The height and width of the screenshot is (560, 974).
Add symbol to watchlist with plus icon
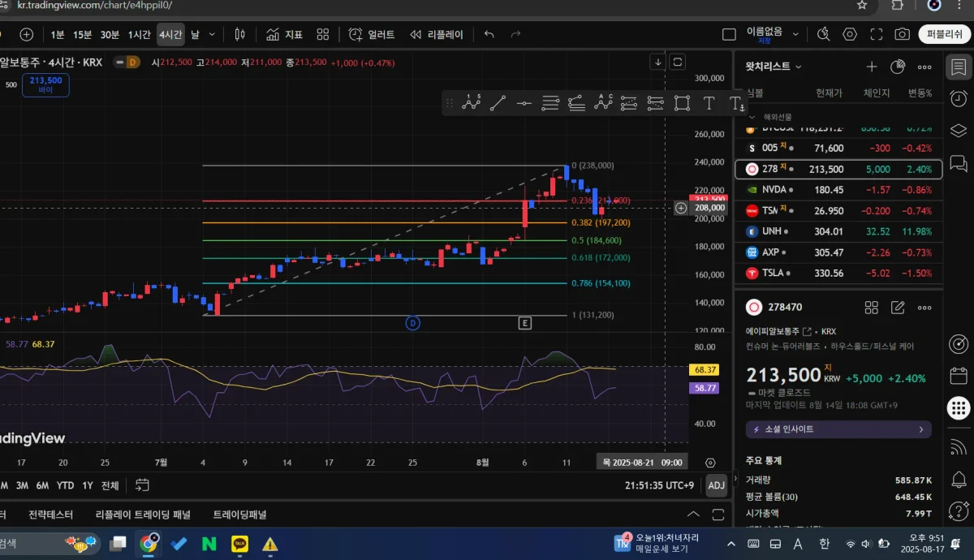(x=871, y=67)
